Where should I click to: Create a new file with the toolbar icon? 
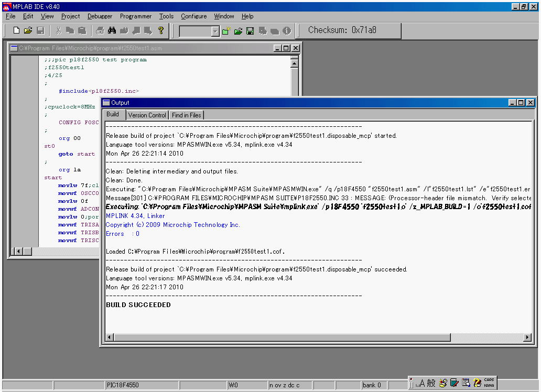click(x=16, y=31)
